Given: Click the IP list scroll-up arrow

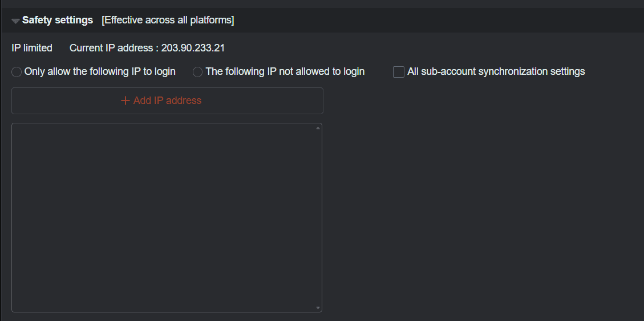Looking at the screenshot, I should click(x=318, y=128).
